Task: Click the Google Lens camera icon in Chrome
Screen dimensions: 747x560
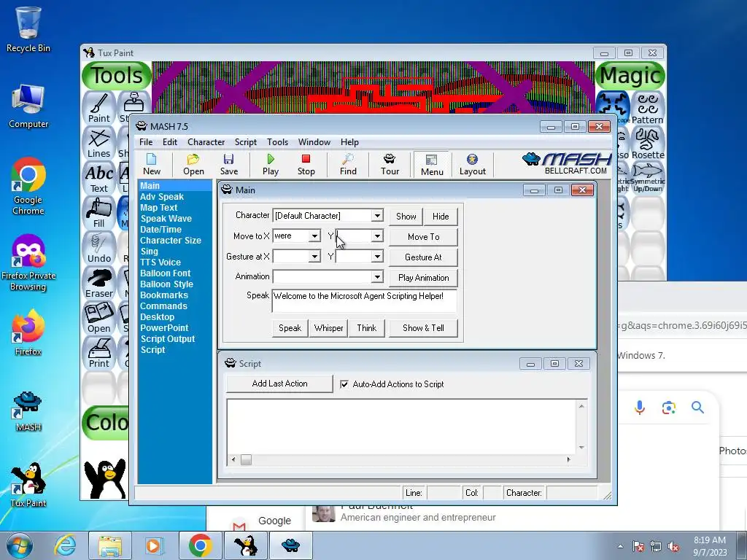Action: [x=668, y=408]
